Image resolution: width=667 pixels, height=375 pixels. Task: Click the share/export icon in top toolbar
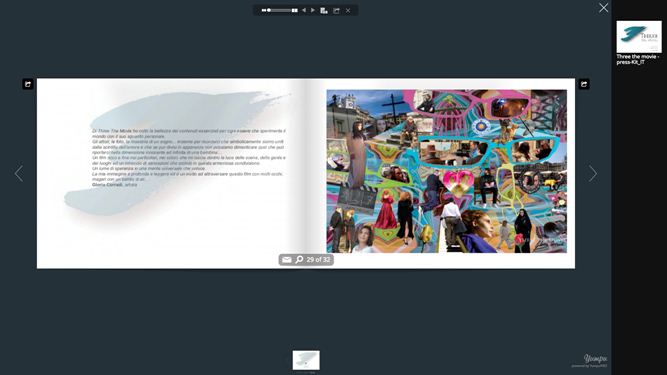(x=336, y=10)
